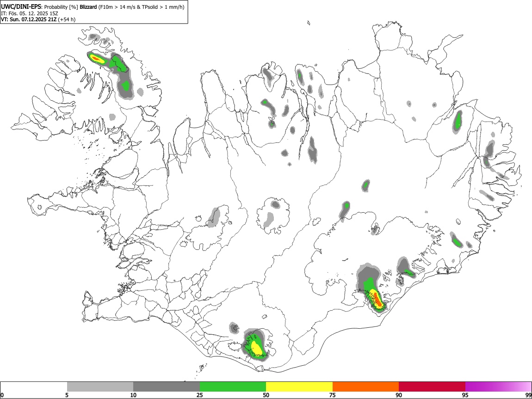Click the legend label '95'
Screen dimensions: 532x399
tap(465, 395)
